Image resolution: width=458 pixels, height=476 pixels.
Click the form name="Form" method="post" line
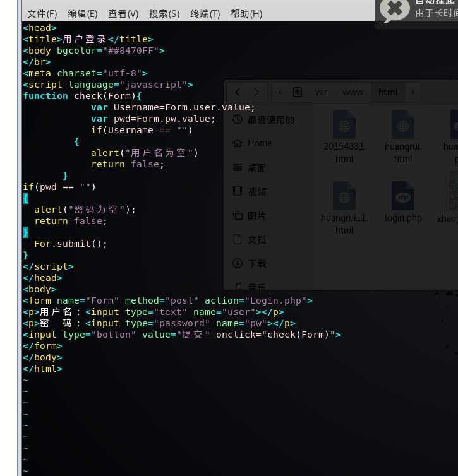point(167,300)
